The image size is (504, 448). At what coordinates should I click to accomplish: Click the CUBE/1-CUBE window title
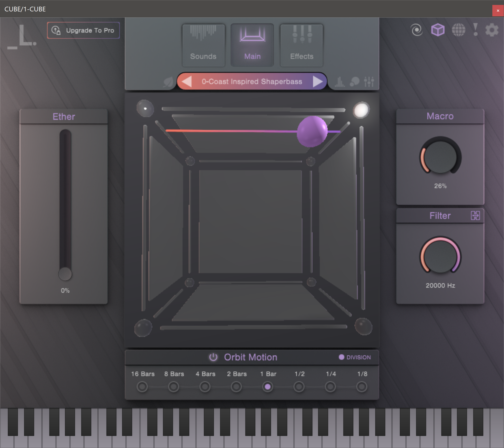point(25,9)
